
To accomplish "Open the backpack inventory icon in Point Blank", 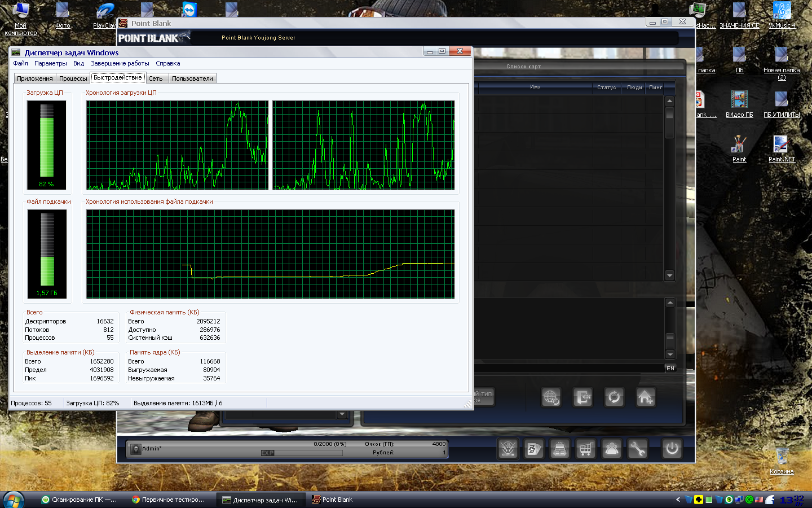I will 559,449.
